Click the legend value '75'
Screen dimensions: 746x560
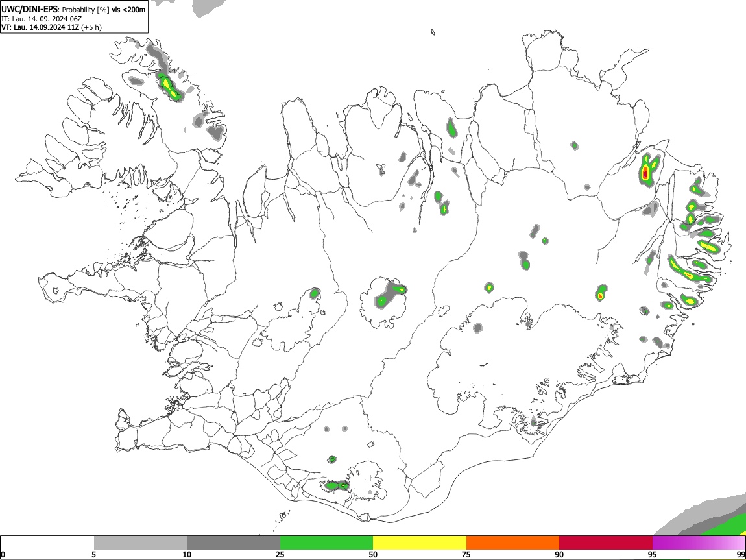click(x=466, y=554)
